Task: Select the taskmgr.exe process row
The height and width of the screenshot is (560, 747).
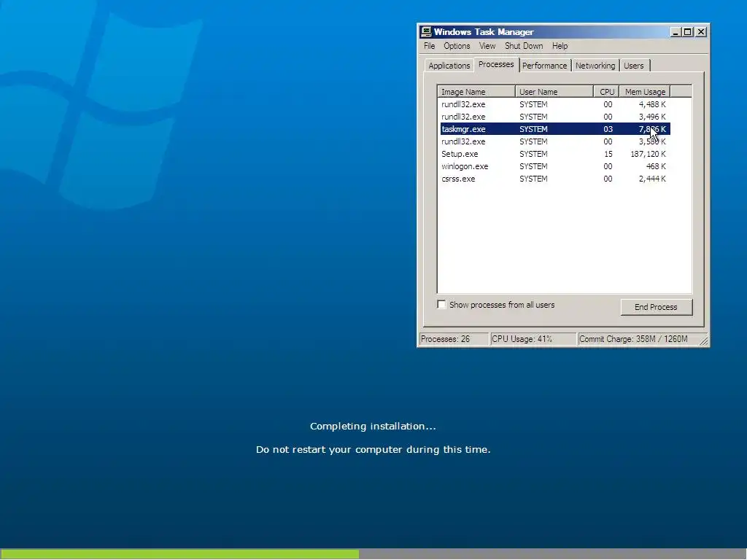Action: point(555,129)
